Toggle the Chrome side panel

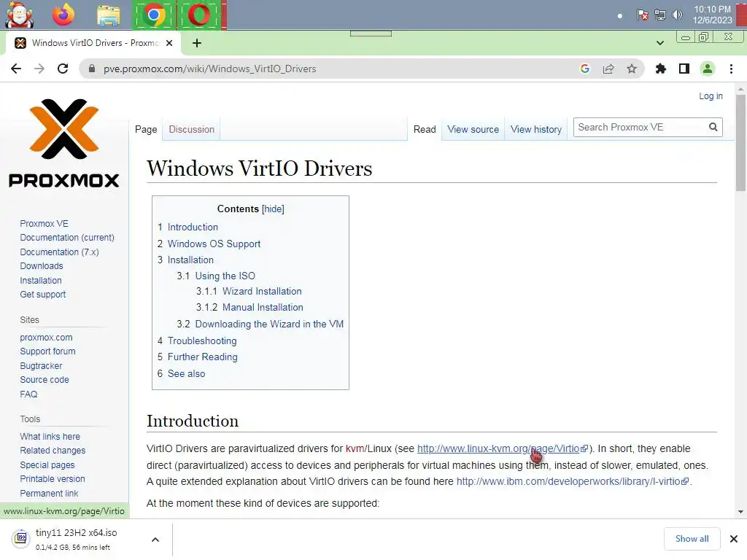684,69
